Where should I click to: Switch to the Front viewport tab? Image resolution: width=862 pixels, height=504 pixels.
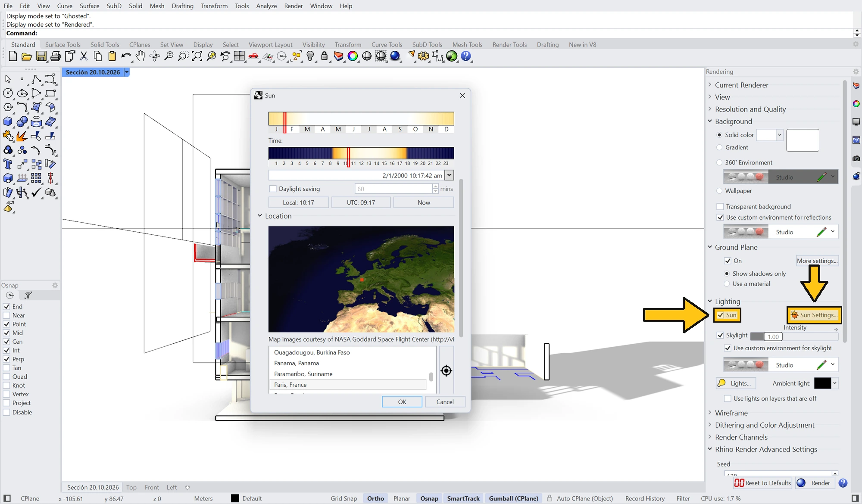(x=152, y=487)
